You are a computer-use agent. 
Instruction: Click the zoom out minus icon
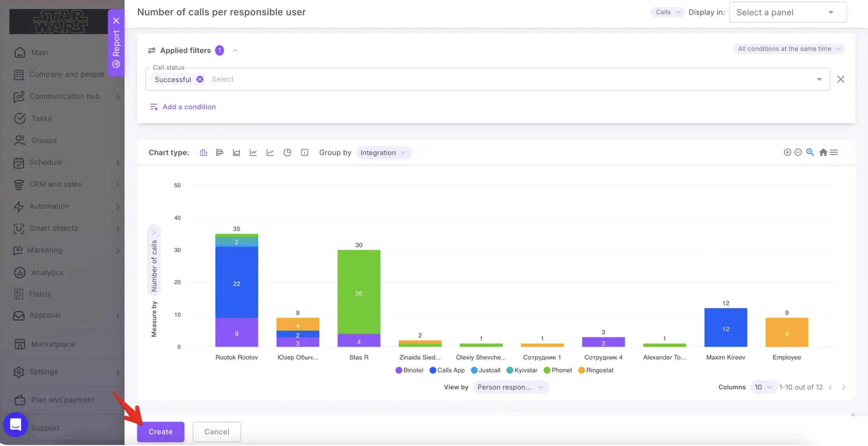(798, 152)
